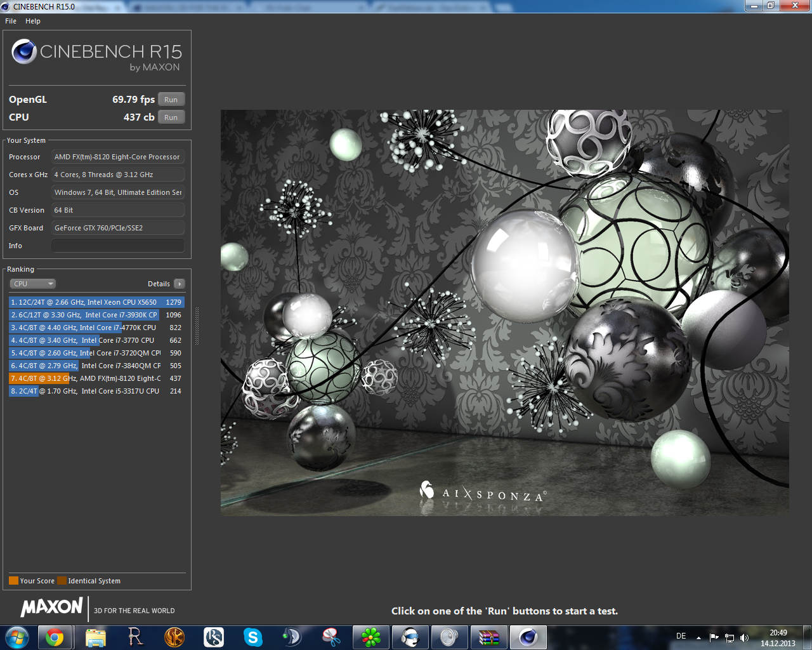Open the Snipping Tool in taskbar
The width and height of the screenshot is (812, 650).
click(x=331, y=637)
